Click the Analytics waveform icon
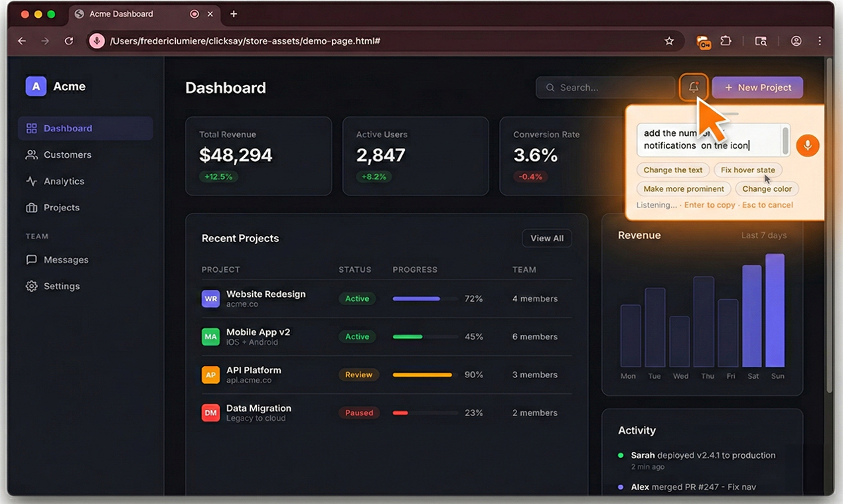Screen dimensions: 843x504 (x=31, y=181)
